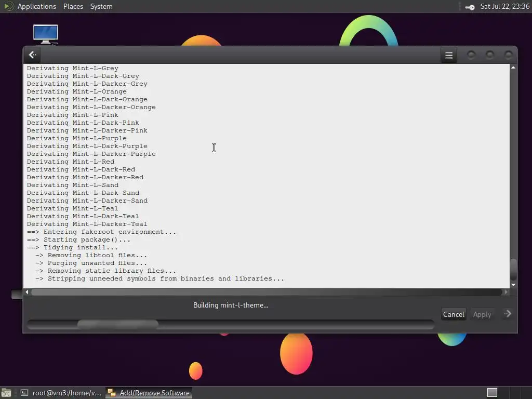Switch to the root@vm3 terminal taskbar entry
The width and height of the screenshot is (532, 399).
pyautogui.click(x=61, y=393)
